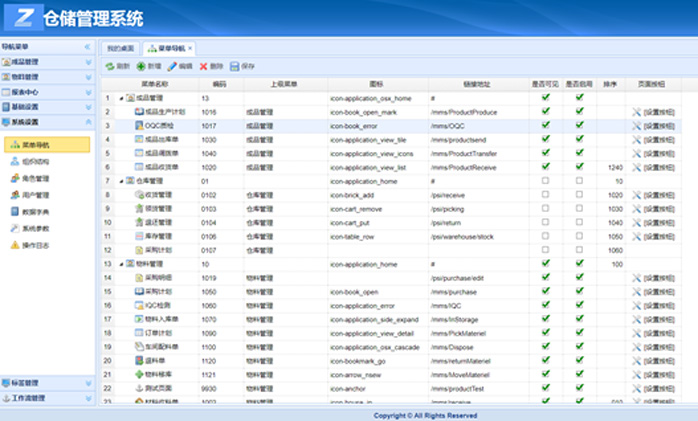The width and height of the screenshot is (698, 421).
Task: Click the pencil edit icon in toolbar
Action: click(172, 66)
